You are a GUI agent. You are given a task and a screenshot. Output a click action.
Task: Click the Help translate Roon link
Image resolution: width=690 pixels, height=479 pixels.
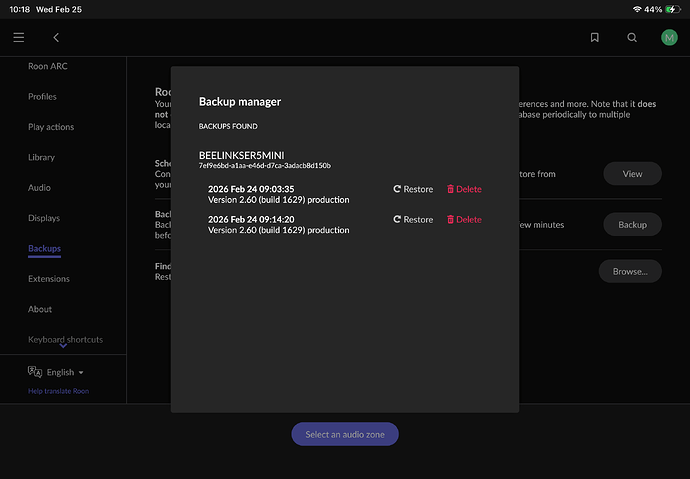click(58, 391)
